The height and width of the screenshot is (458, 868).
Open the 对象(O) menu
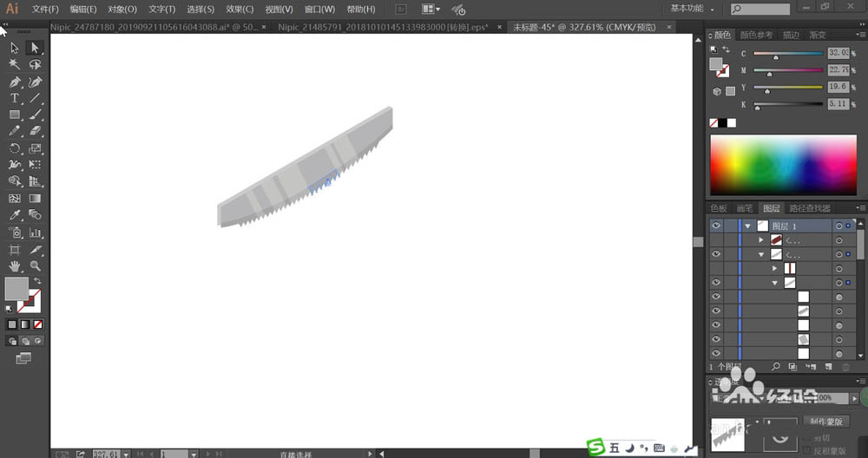122,10
